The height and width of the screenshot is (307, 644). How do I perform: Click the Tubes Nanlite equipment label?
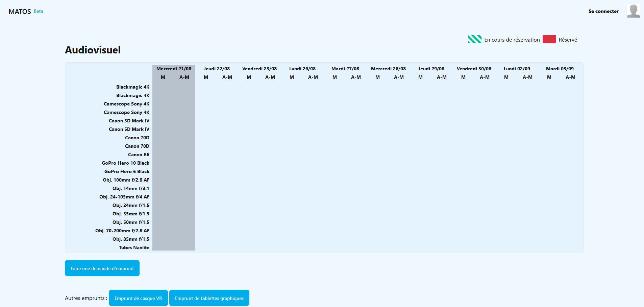click(134, 247)
